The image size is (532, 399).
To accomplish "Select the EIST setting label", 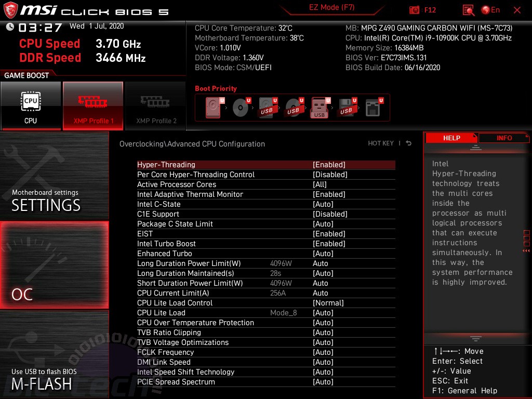I will (145, 233).
